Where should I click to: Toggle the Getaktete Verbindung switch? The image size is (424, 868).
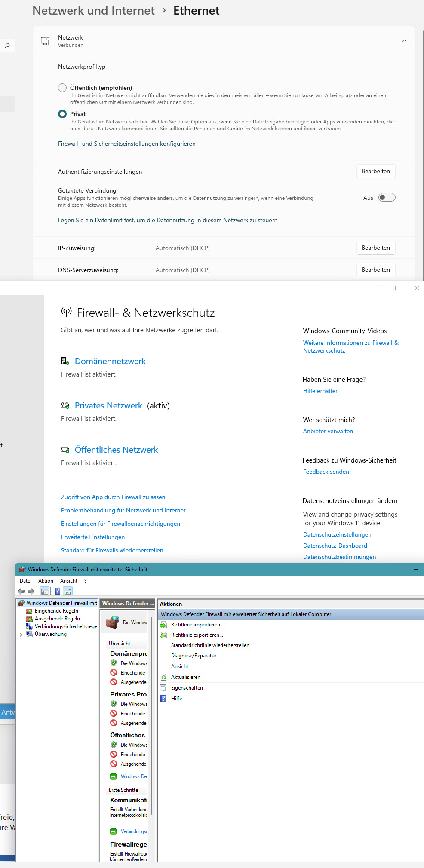tap(387, 197)
